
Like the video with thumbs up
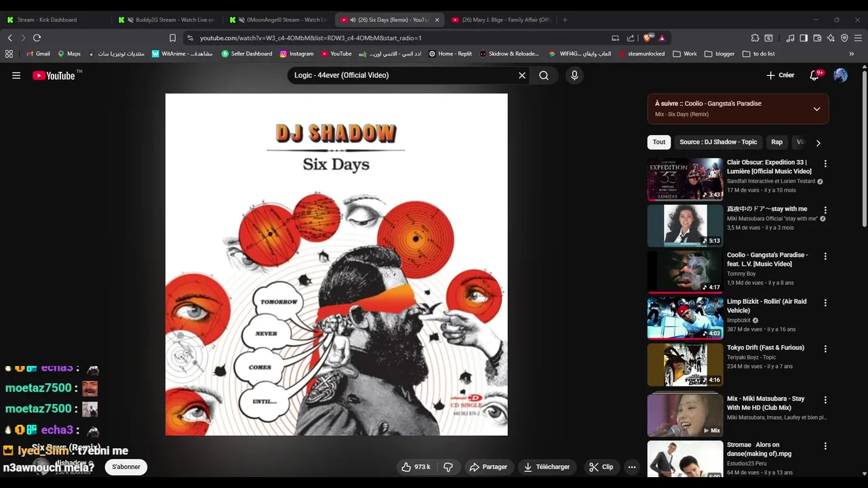click(416, 467)
